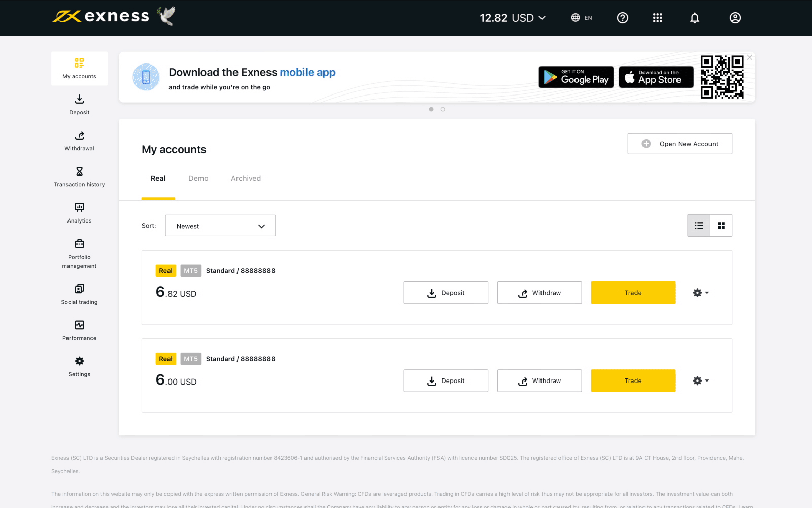Screen dimensions: 812x508
Task: Open the notifications bell
Action: (695, 18)
